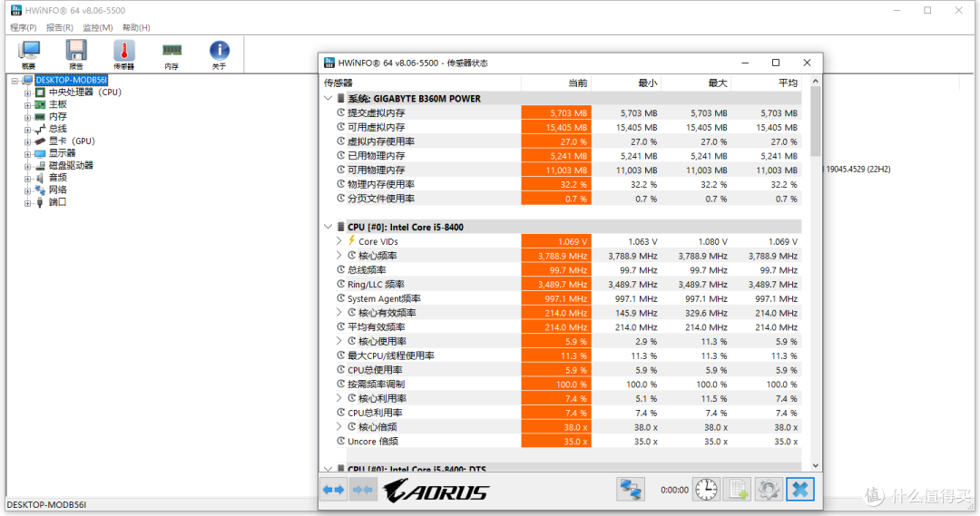
Task: Open the 程序(P) menu
Action: [x=23, y=27]
